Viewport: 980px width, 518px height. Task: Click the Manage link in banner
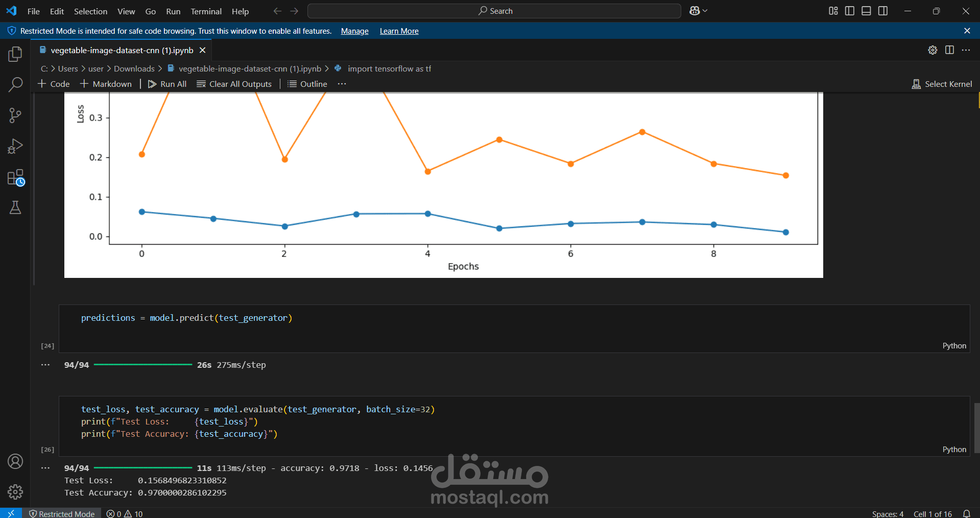(x=355, y=31)
